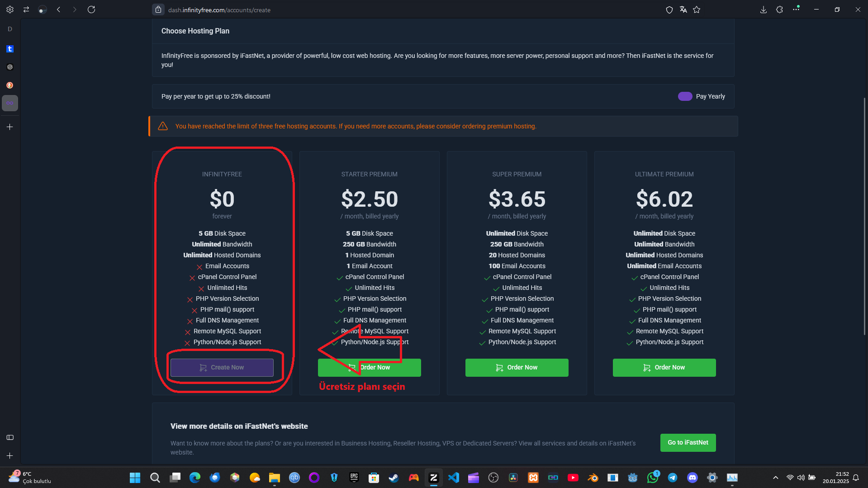This screenshot has height=488, width=868.
Task: Click the translate page icon
Action: (683, 9)
